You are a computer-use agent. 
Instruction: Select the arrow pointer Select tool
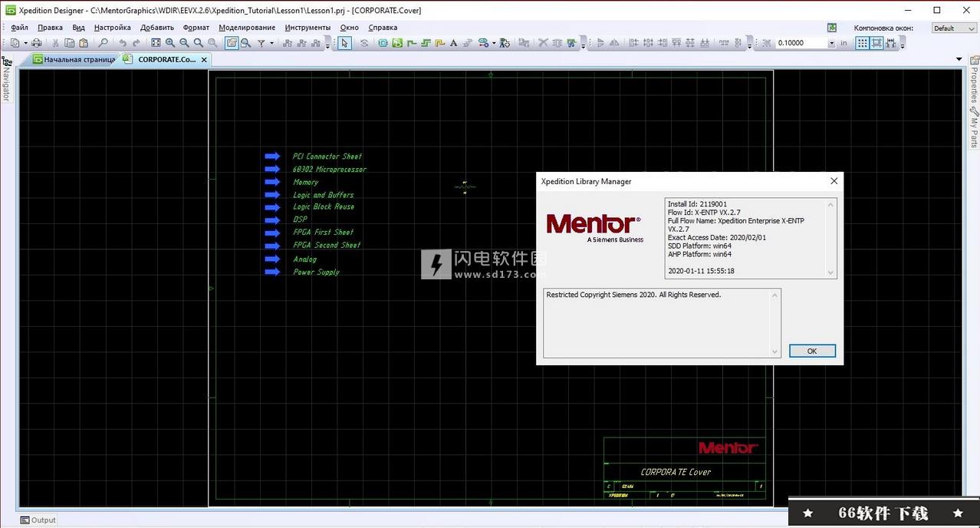point(345,43)
